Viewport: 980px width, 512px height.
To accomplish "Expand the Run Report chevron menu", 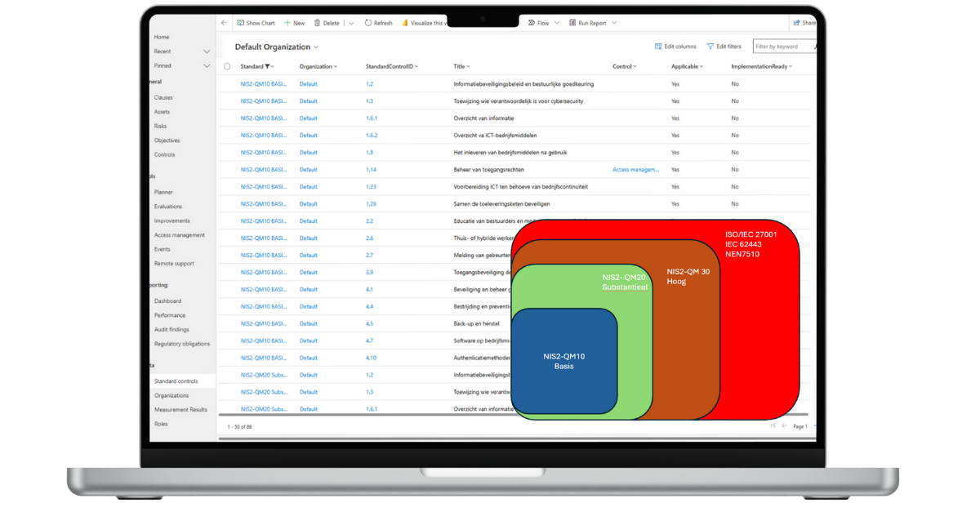I will [x=614, y=23].
